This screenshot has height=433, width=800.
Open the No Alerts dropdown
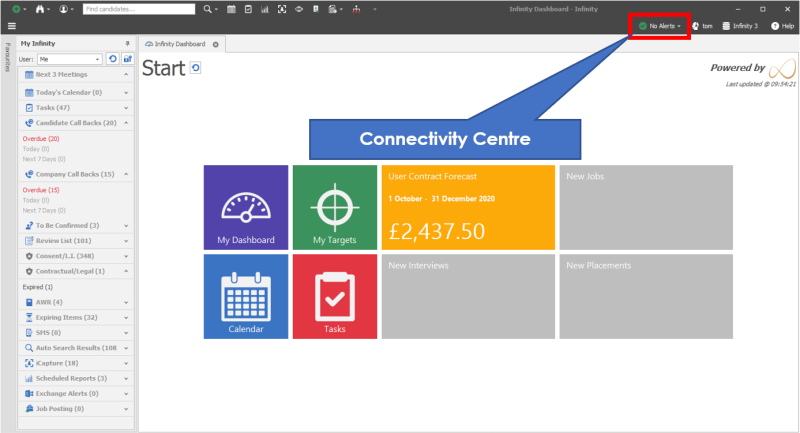point(660,25)
